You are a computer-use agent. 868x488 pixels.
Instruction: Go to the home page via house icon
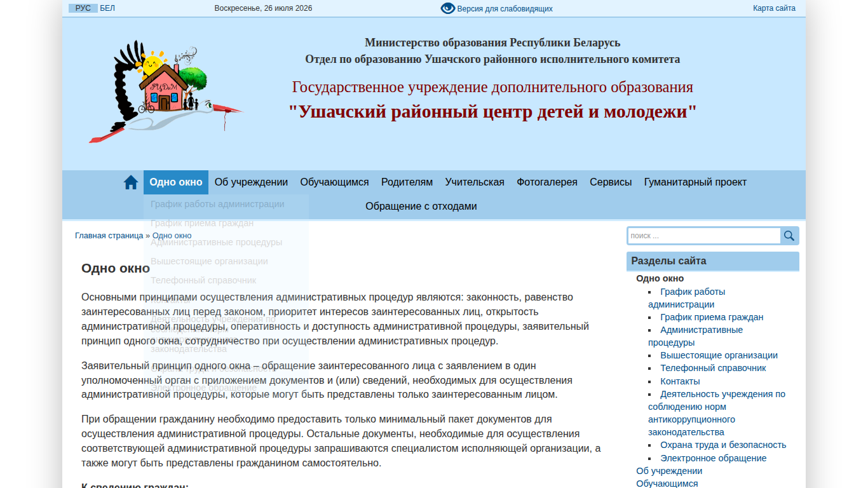click(131, 182)
